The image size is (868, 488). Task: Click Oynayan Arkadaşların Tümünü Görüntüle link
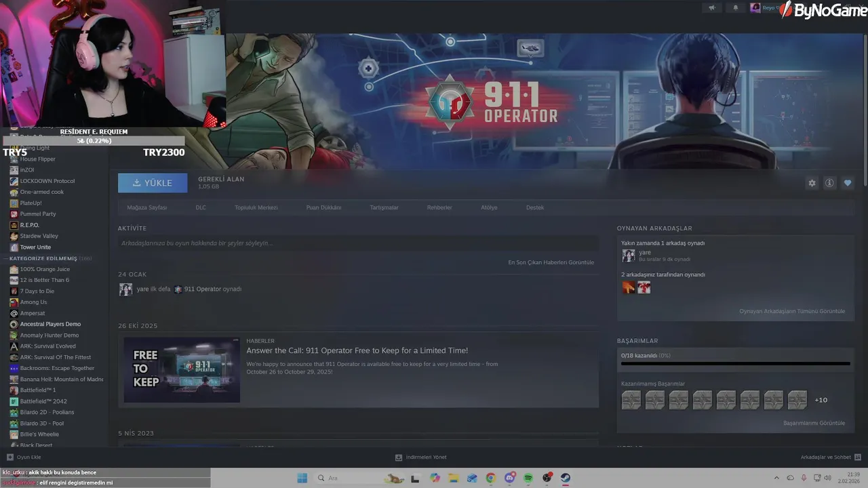pyautogui.click(x=792, y=311)
